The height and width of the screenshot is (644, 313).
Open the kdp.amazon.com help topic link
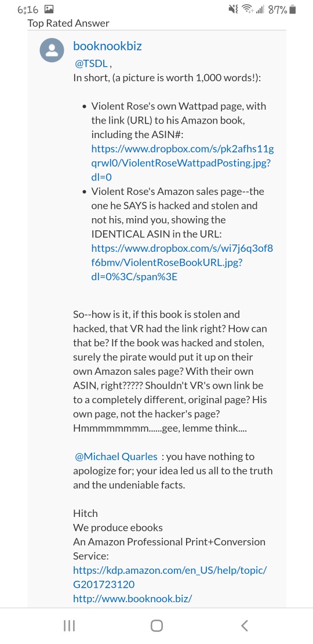tap(170, 577)
